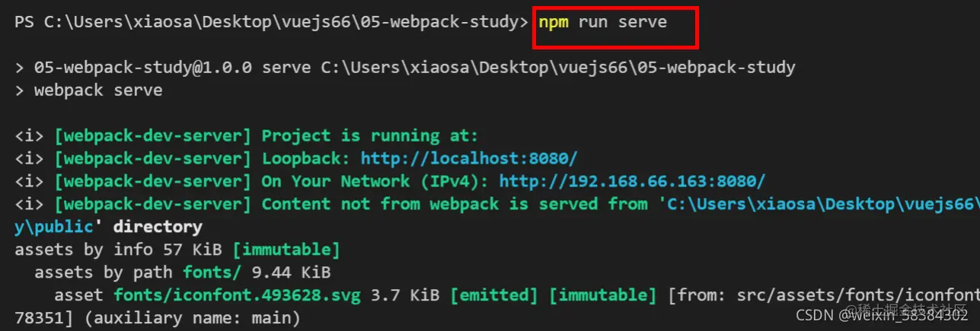
Task: Select 'assets by path fonts/ 9.44 KiB' line
Action: click(183, 272)
